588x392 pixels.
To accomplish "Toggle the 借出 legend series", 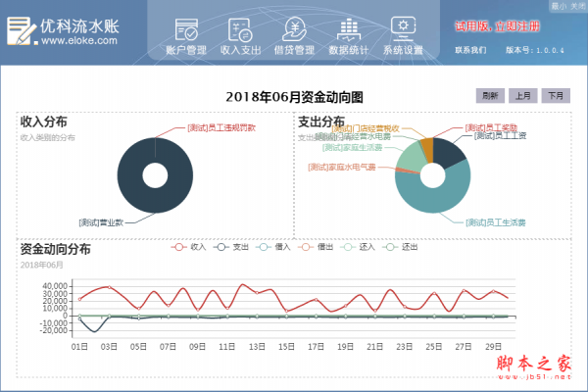I will [x=316, y=247].
